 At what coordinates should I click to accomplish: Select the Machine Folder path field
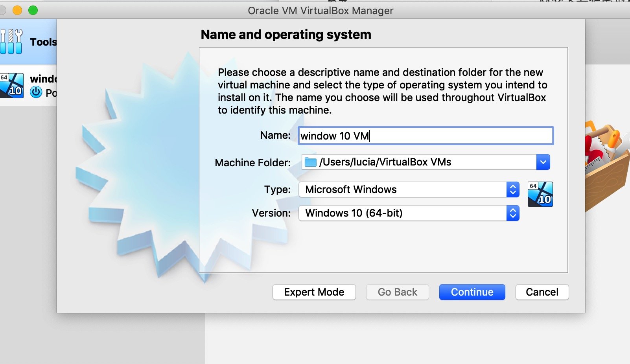point(426,162)
